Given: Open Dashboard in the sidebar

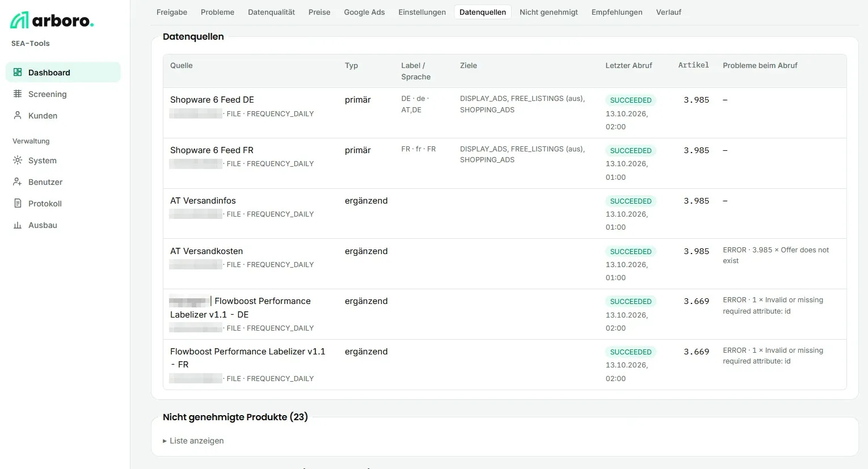Looking at the screenshot, I should pos(63,72).
